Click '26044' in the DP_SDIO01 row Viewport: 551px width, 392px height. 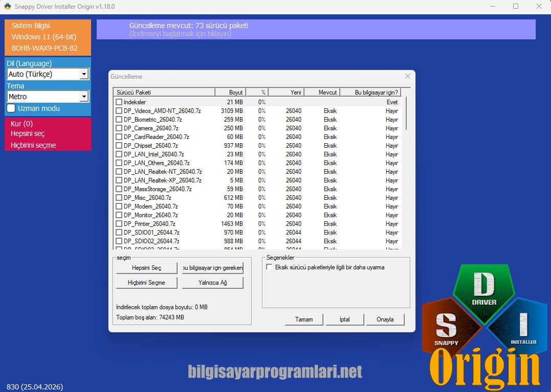point(294,233)
